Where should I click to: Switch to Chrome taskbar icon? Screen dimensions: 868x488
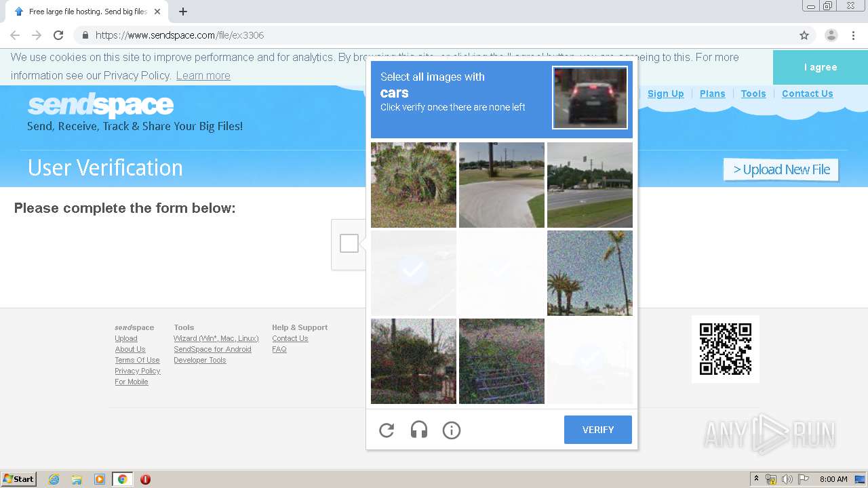(x=122, y=479)
